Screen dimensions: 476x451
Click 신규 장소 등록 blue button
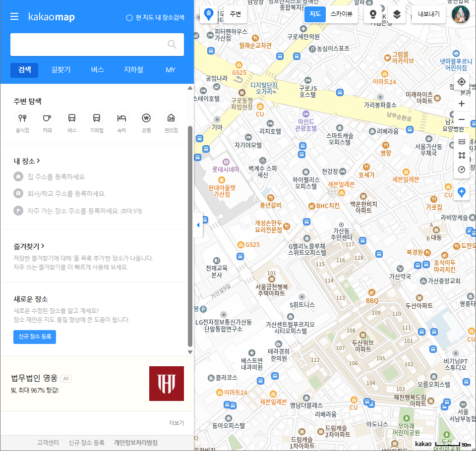pyautogui.click(x=35, y=337)
